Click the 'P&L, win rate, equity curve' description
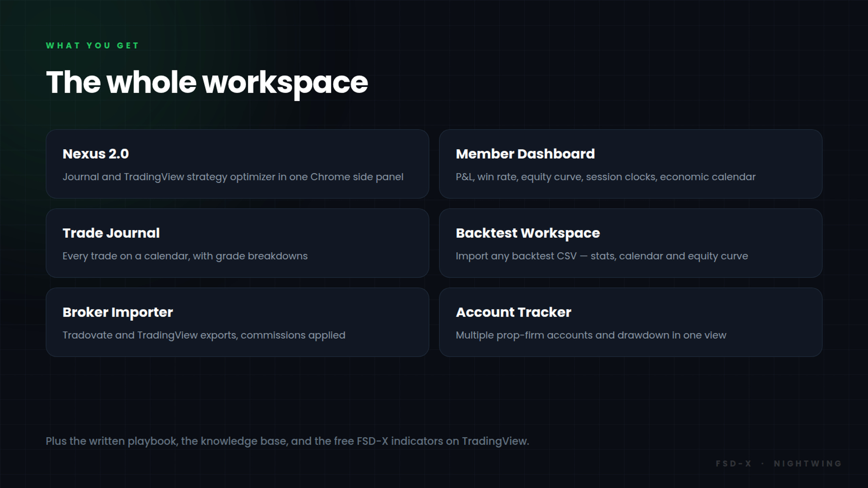868x488 pixels. [606, 177]
